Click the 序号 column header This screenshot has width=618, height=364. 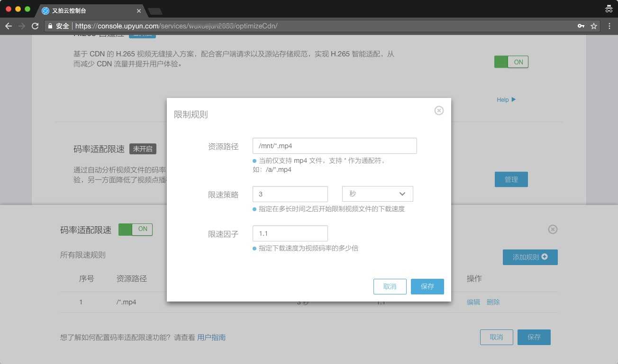pos(86,279)
